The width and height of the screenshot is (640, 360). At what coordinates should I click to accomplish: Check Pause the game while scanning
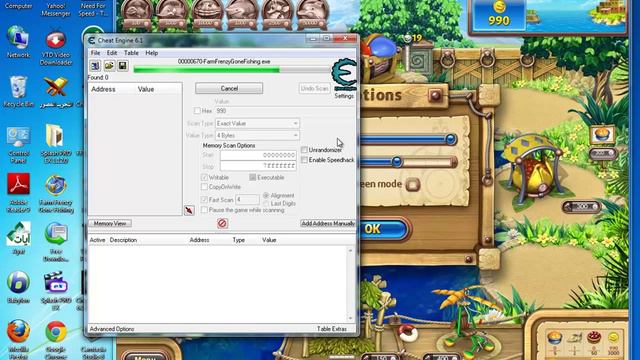204,209
